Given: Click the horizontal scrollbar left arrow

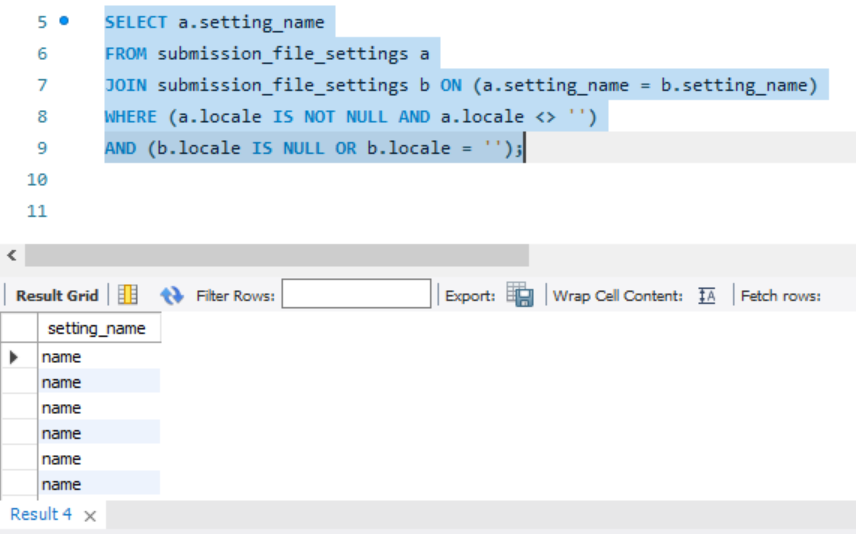Looking at the screenshot, I should click(12, 255).
